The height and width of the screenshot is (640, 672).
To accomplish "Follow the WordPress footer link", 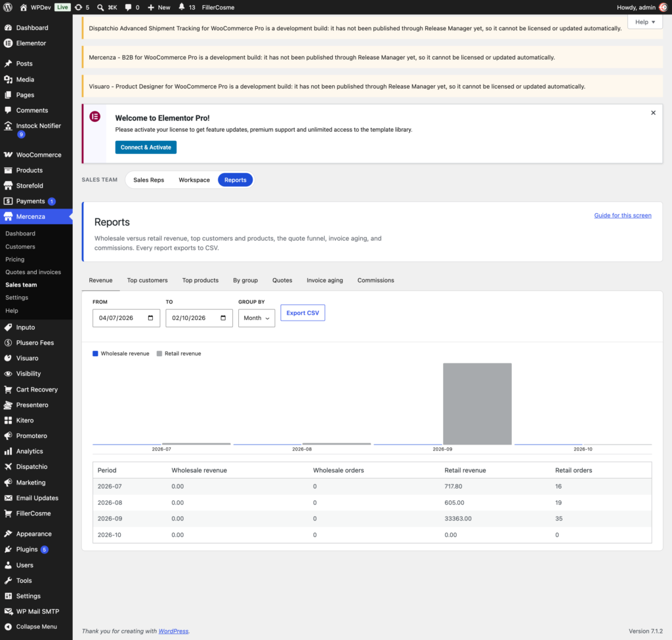I will [x=173, y=631].
